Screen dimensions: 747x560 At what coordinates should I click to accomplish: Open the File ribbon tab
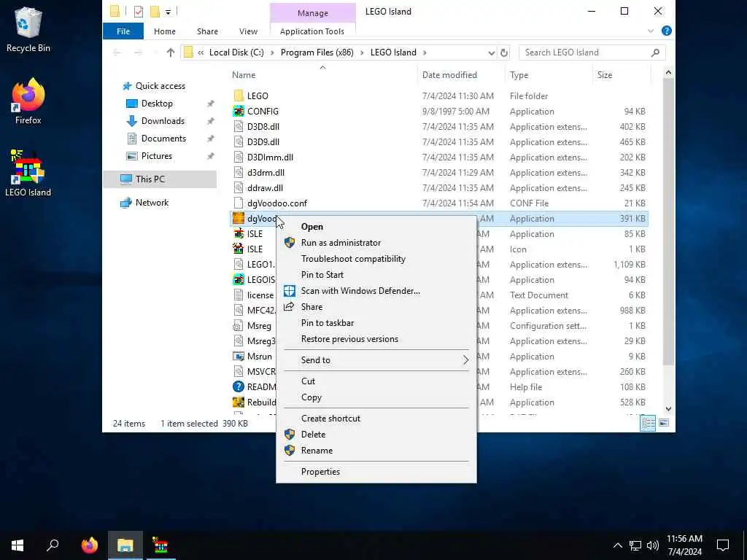pyautogui.click(x=123, y=31)
